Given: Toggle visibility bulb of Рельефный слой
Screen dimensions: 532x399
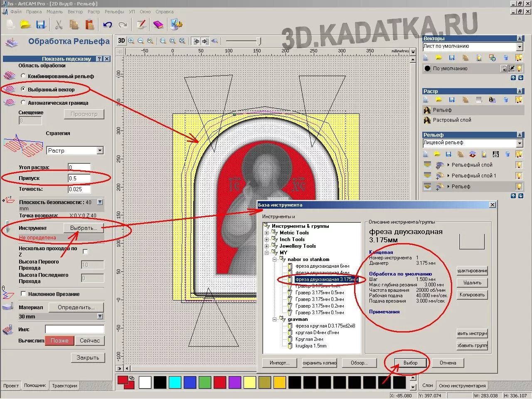Looking at the screenshot, I should click(x=519, y=165).
